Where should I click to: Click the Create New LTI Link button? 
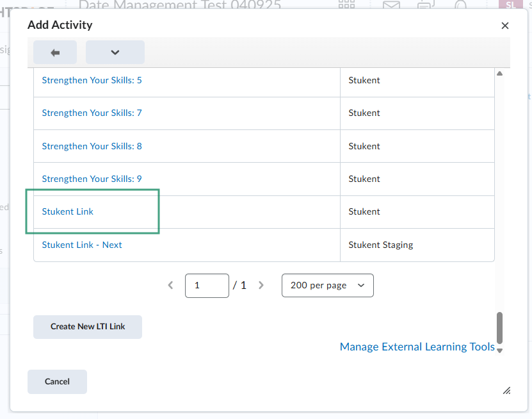[88, 327]
